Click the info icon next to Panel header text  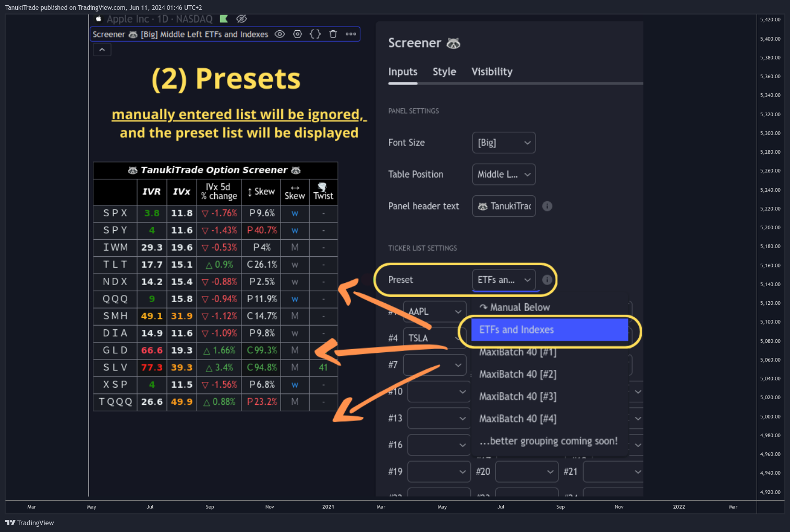click(x=547, y=206)
